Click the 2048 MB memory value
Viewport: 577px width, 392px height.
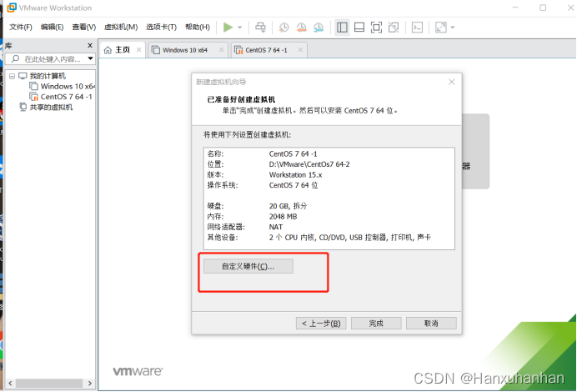tap(283, 216)
